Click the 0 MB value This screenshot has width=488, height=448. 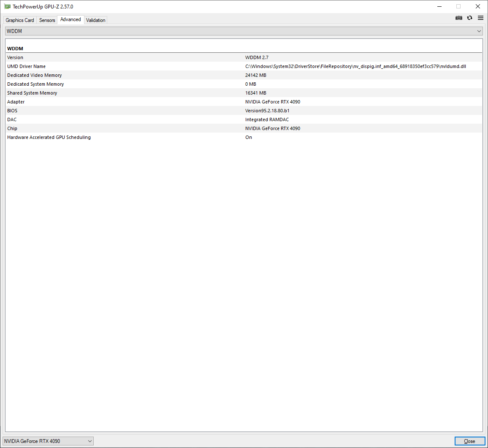[250, 84]
